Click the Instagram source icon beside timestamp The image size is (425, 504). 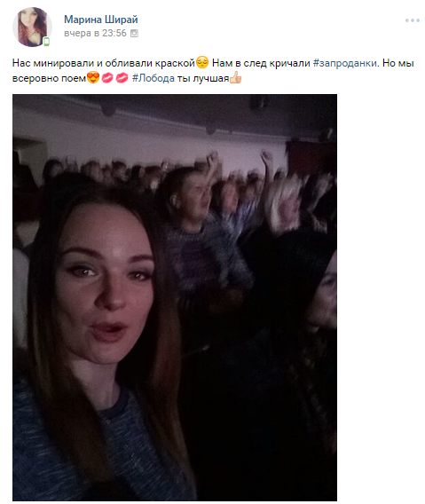tap(134, 33)
